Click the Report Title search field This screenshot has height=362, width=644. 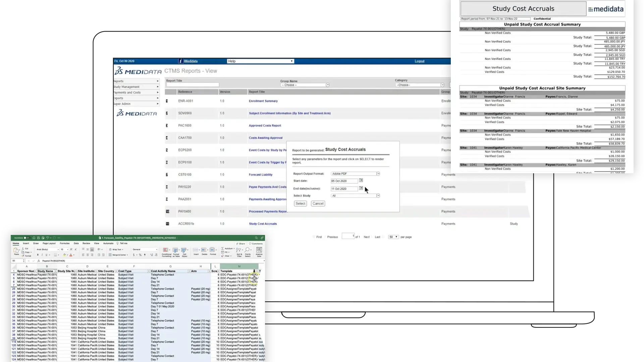pos(192,85)
